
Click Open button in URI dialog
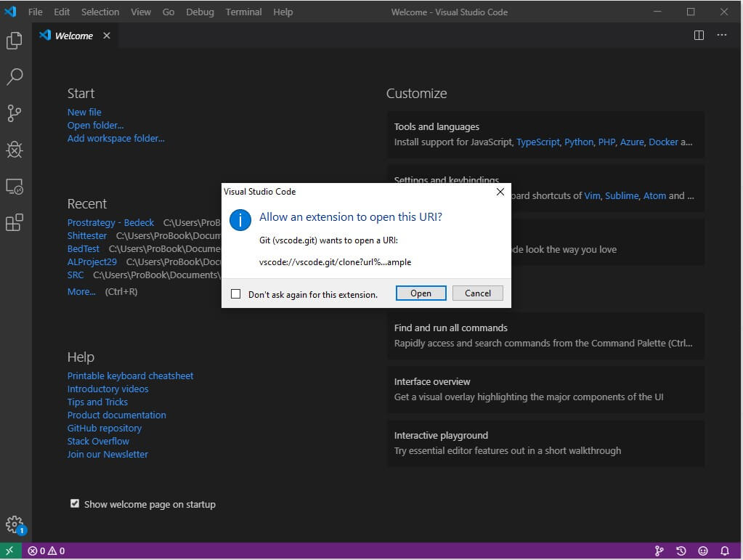pos(421,293)
